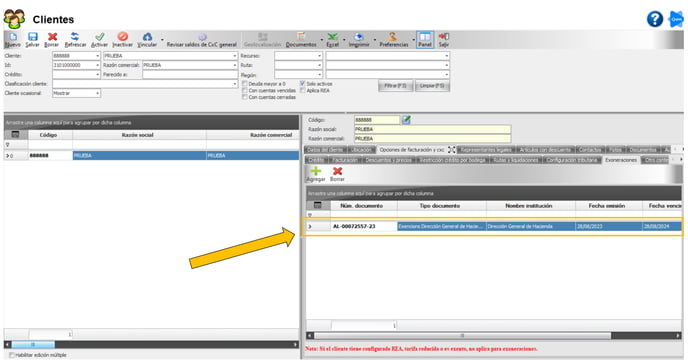The image size is (688, 364).
Task: Click the Nuevo toolbar icon
Action: [12, 39]
